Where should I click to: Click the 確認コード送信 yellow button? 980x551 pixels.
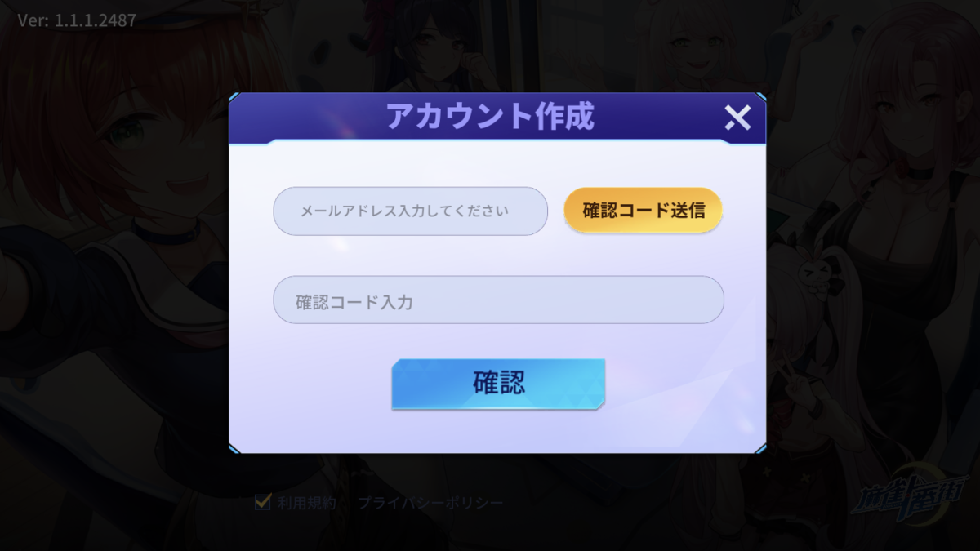(644, 210)
